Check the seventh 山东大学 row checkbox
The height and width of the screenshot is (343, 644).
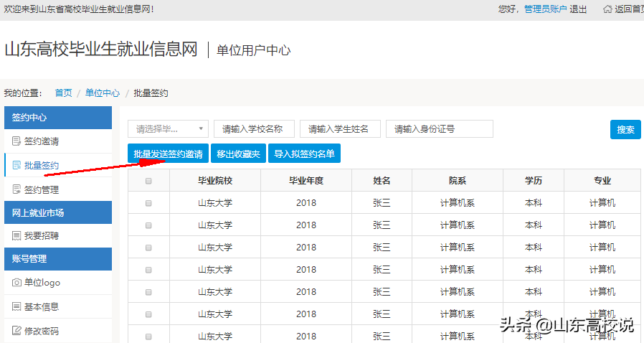(x=148, y=337)
